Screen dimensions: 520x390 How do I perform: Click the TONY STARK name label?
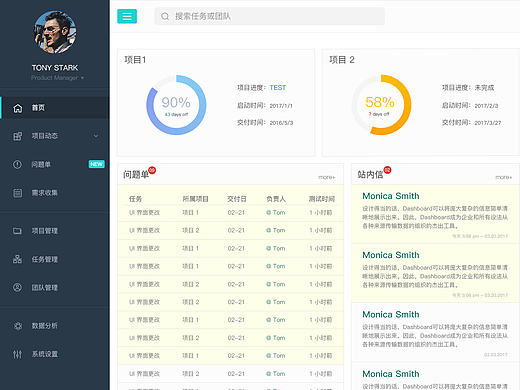coord(55,68)
